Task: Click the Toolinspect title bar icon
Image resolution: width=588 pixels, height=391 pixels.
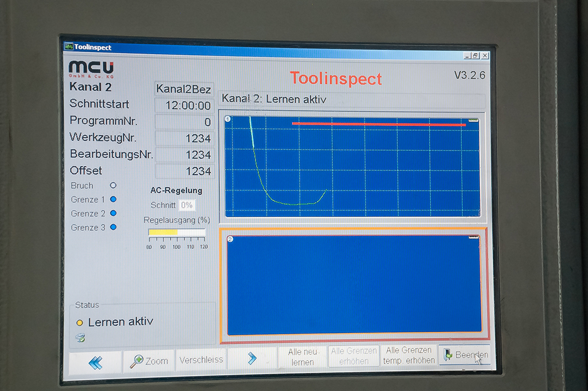Action: pyautogui.click(x=69, y=47)
